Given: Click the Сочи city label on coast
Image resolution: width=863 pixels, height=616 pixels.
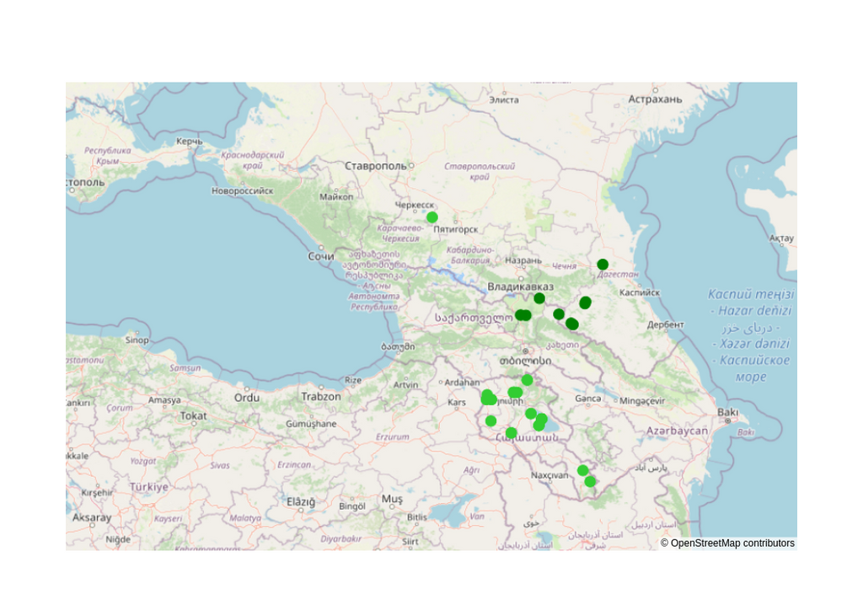Looking at the screenshot, I should pos(321,256).
